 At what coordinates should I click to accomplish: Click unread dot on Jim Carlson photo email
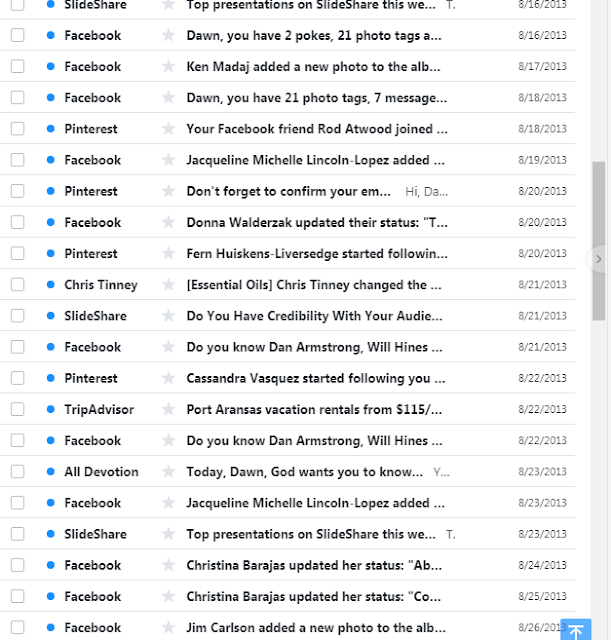(51, 627)
